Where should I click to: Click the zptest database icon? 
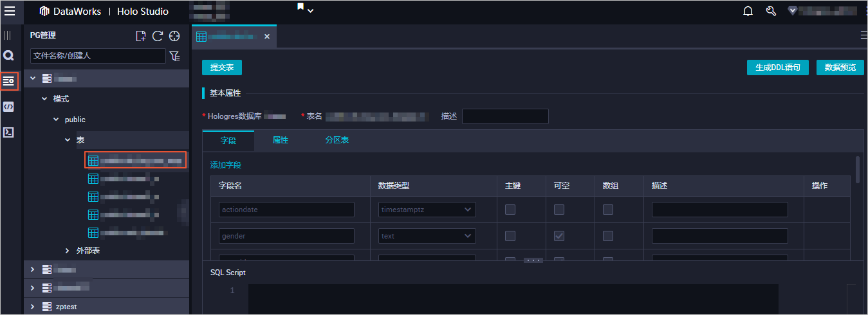click(47, 307)
